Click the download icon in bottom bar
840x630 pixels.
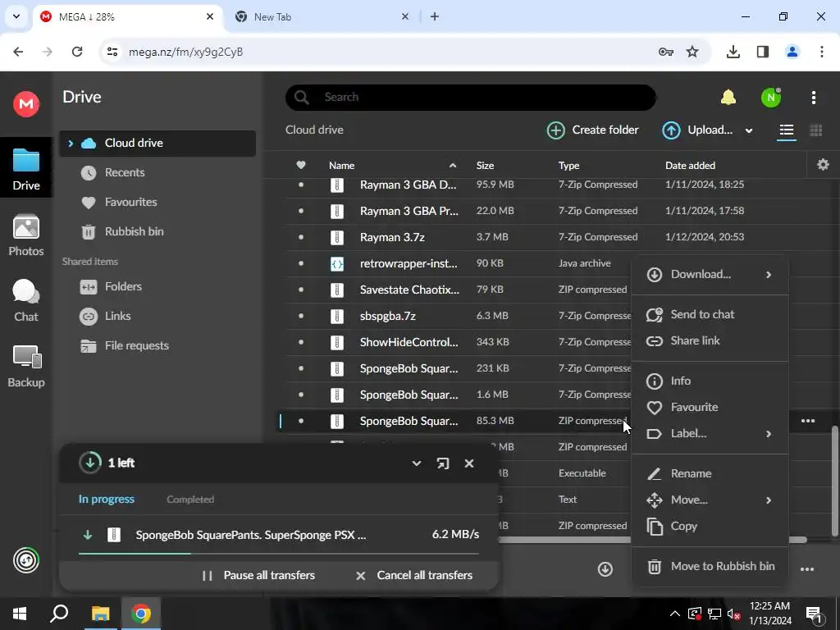(605, 569)
